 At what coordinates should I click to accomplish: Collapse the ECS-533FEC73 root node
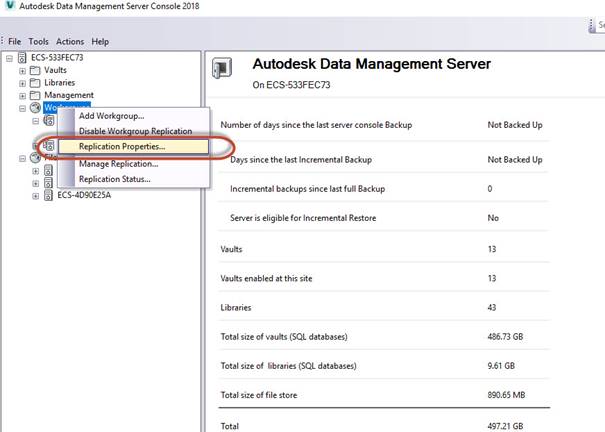[9, 58]
